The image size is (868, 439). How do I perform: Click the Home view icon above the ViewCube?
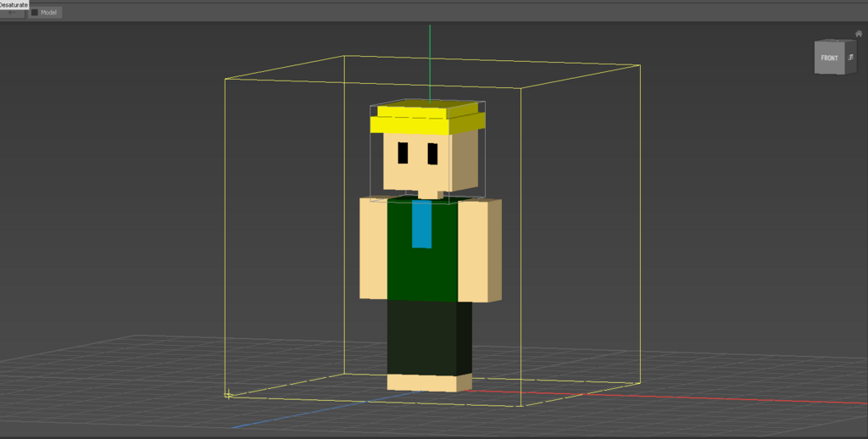point(859,34)
